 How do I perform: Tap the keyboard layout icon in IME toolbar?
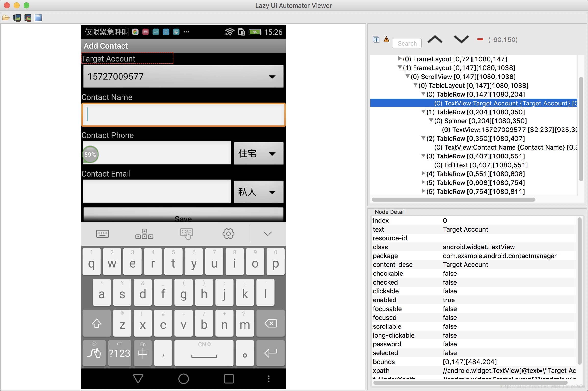click(102, 234)
